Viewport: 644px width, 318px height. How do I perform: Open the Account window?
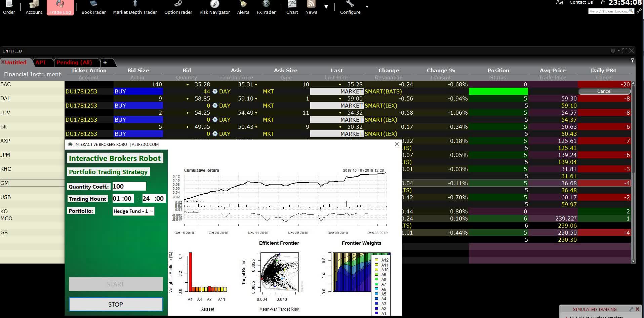pos(34,7)
